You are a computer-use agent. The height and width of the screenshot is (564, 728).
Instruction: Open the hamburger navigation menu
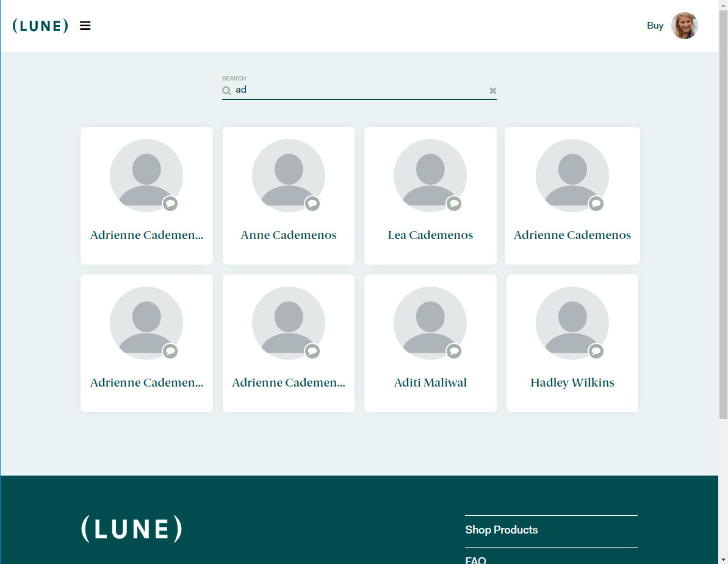pos(85,26)
